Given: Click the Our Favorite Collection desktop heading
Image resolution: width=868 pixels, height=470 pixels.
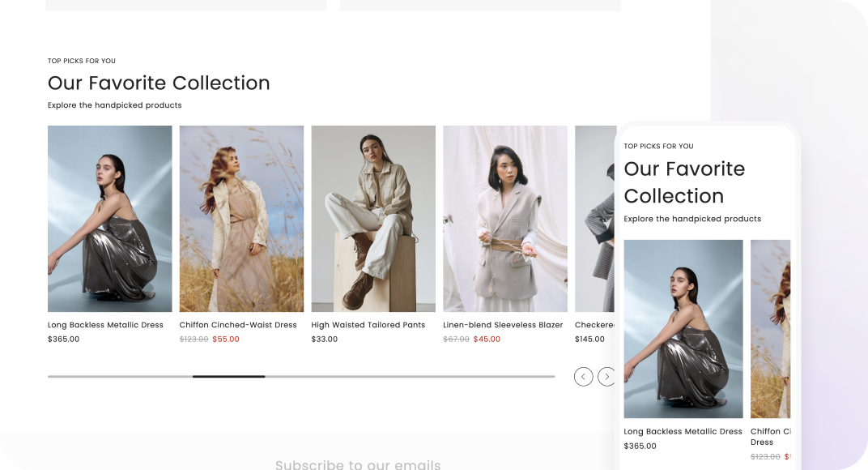Looking at the screenshot, I should [x=159, y=83].
